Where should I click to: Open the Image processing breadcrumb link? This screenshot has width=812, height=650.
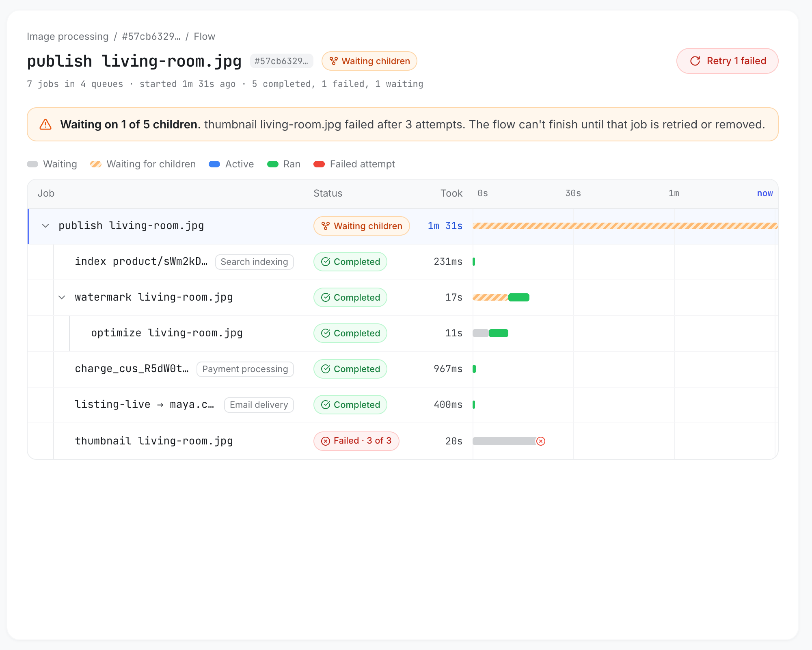tap(68, 37)
